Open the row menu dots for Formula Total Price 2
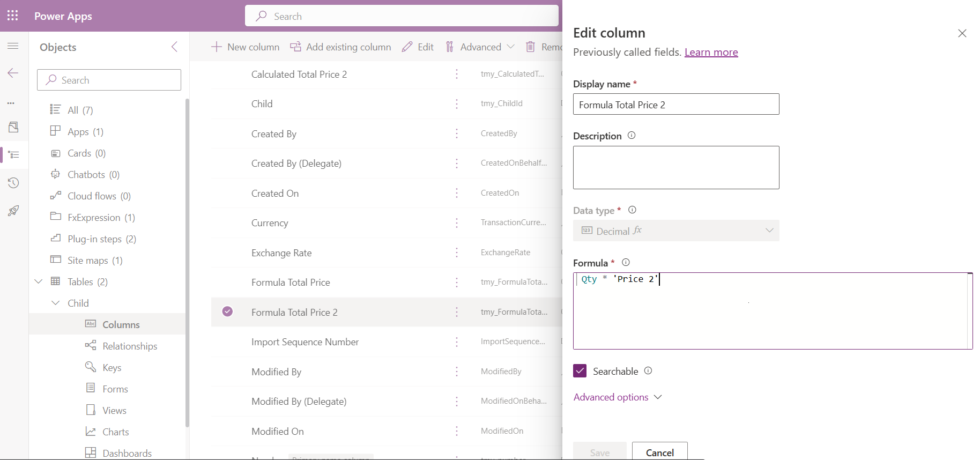The height and width of the screenshot is (460, 980). coord(457,312)
